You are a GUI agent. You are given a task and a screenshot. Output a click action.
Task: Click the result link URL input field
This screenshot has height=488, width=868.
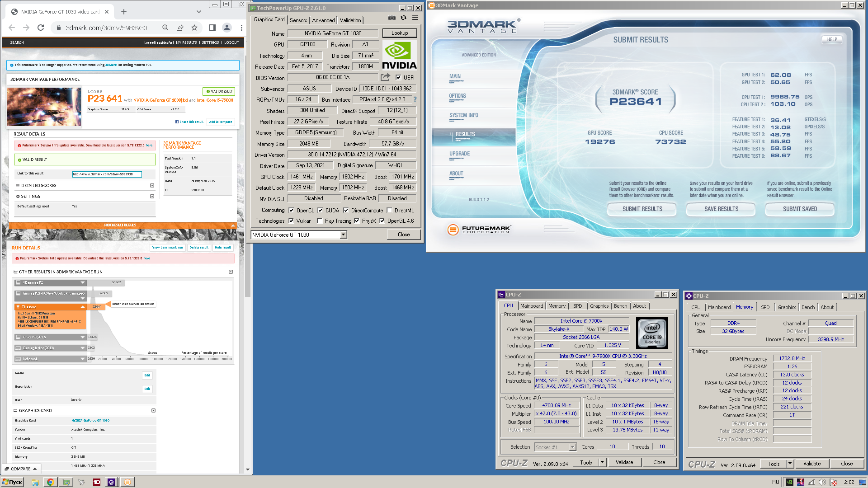(107, 174)
